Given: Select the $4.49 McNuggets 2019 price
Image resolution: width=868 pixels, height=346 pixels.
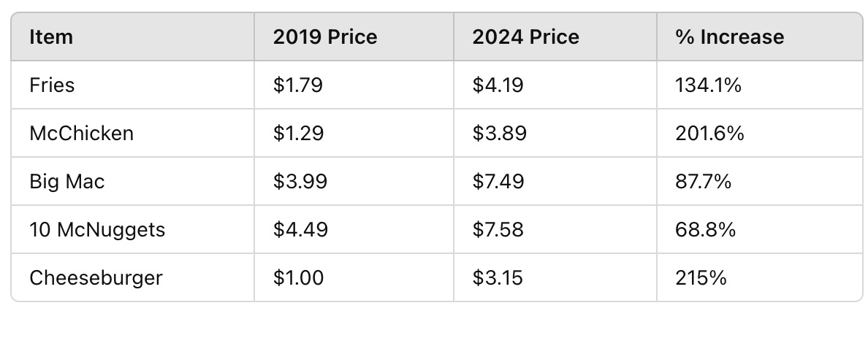Looking at the screenshot, I should 300,230.
